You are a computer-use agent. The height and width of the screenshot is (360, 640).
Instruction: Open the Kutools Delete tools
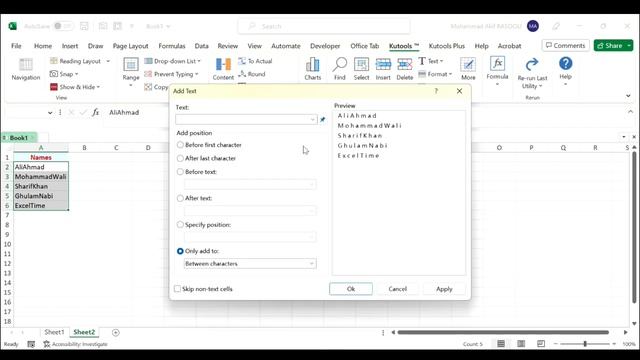click(x=404, y=69)
